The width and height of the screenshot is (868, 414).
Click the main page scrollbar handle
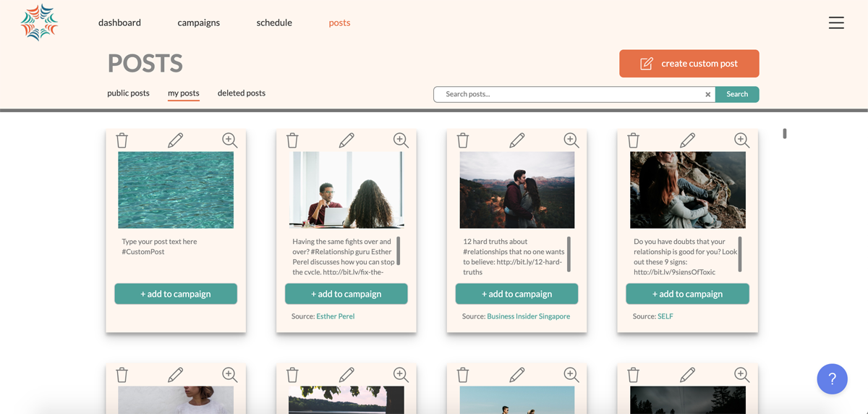(x=785, y=133)
